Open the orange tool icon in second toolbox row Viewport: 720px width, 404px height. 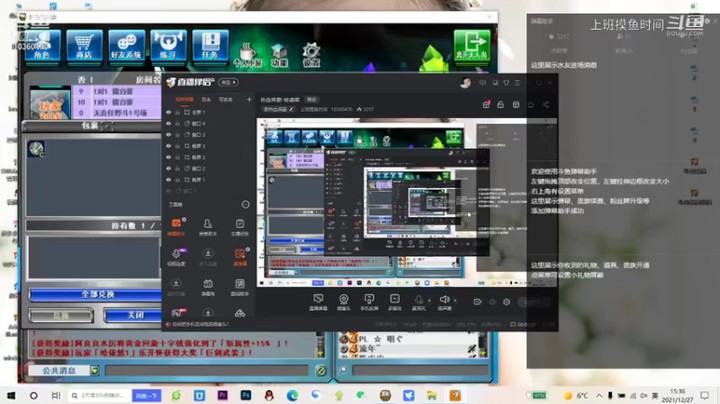240,257
